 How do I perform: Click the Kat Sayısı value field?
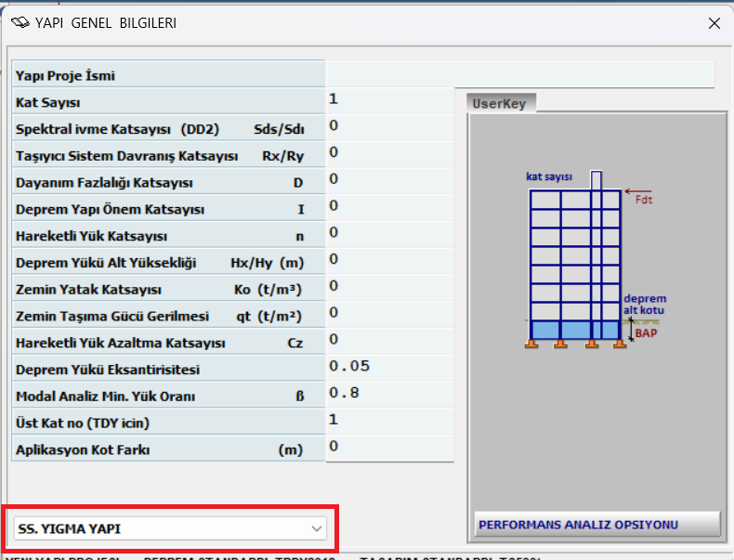[389, 100]
